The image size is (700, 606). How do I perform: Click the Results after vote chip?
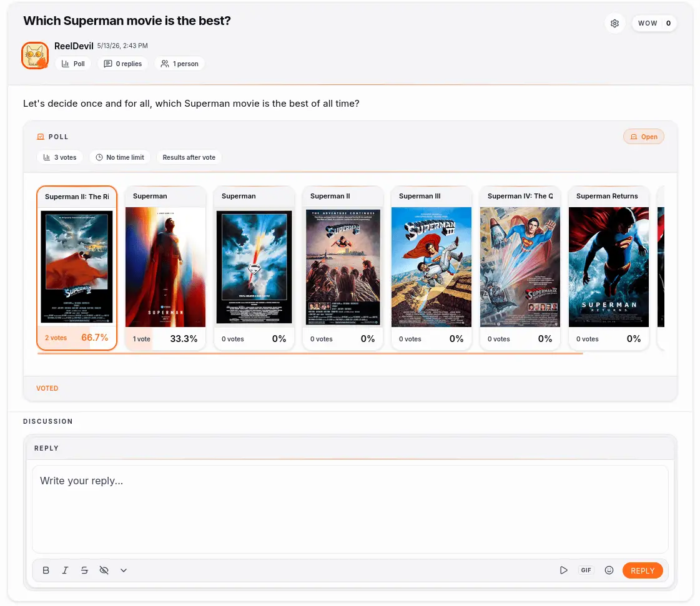(x=189, y=157)
